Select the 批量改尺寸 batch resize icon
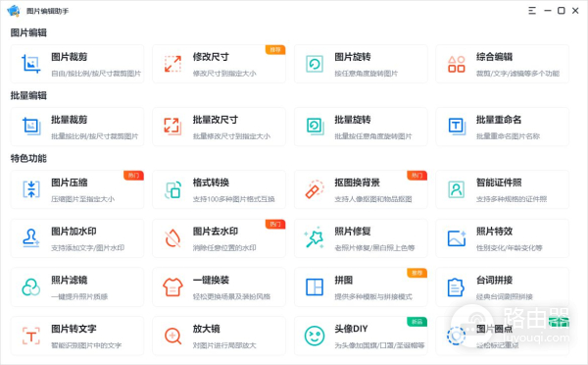This screenshot has height=365, width=588. point(172,127)
